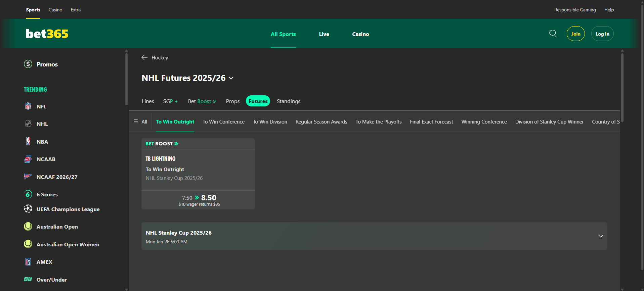The width and height of the screenshot is (644, 291).
Task: Select Division of Stanley Cup Winner filter
Action: tap(549, 122)
